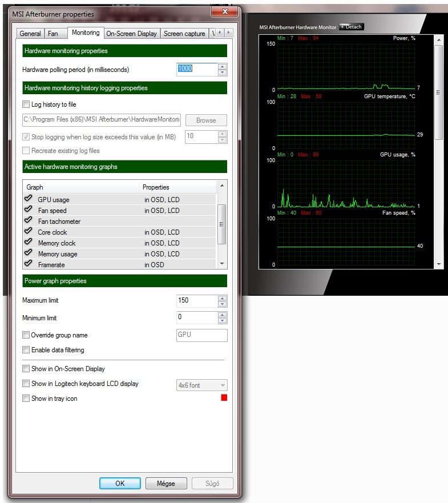Decrease the Minimum limit value

(x=222, y=321)
